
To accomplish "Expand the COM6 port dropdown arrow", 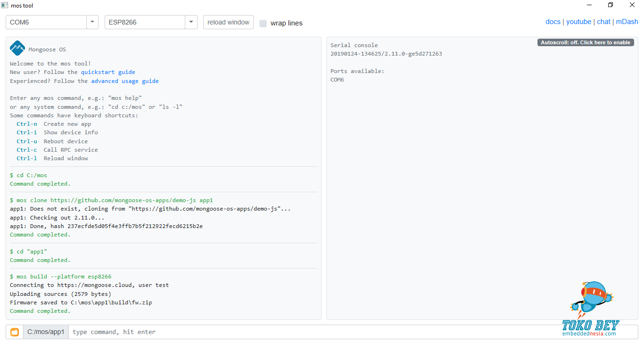I will (x=92, y=22).
